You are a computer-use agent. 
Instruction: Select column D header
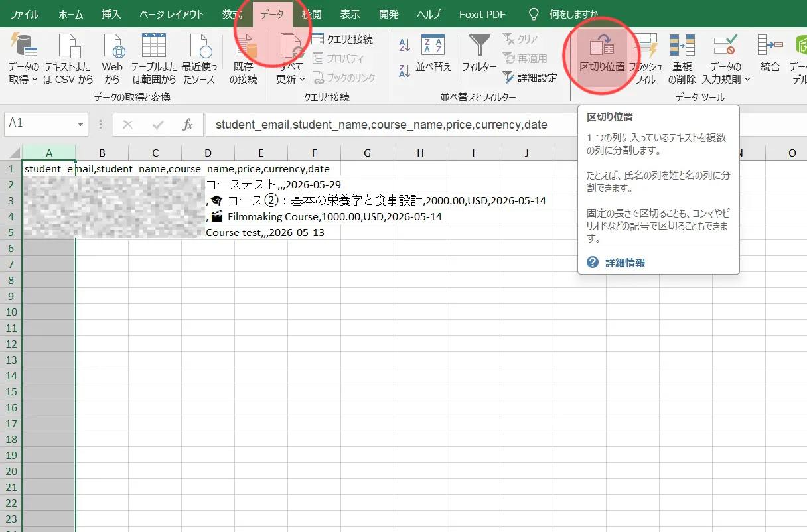click(x=208, y=153)
